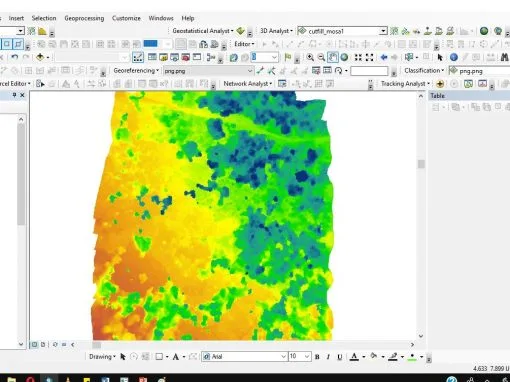Viewport: 510px width, 382px height.
Task: Click the Line Color swatch
Action: 393,357
